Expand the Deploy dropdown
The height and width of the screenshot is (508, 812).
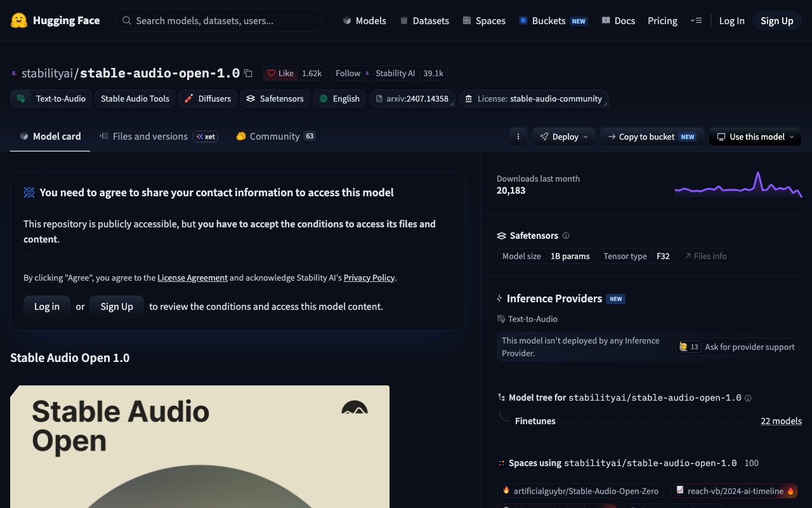pos(563,137)
